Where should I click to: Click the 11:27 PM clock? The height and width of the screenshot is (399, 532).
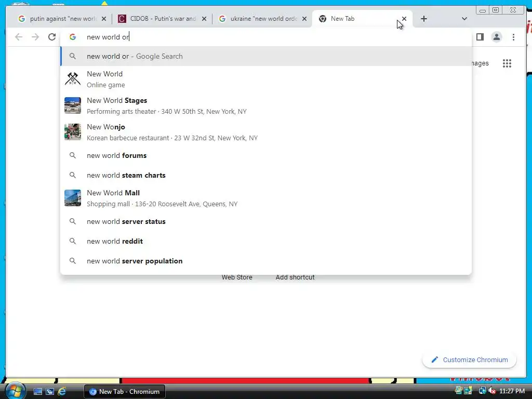(512, 391)
